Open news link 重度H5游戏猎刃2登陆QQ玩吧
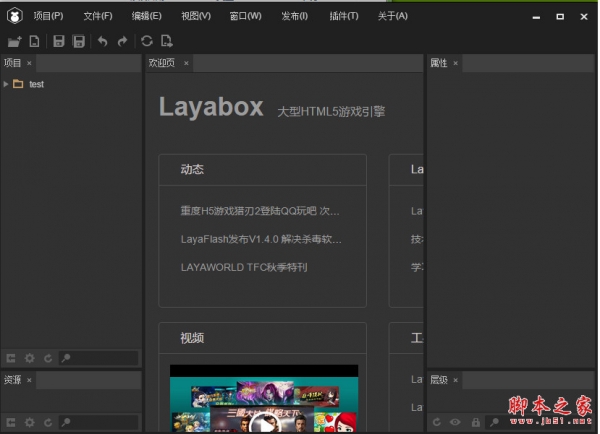Screen dimensions: 600x434 coord(260,211)
